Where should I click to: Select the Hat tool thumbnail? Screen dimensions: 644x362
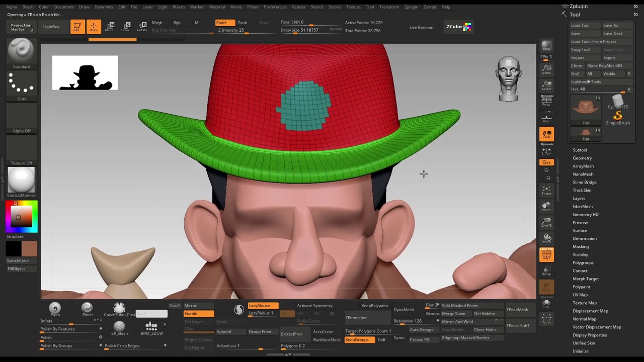(x=586, y=109)
